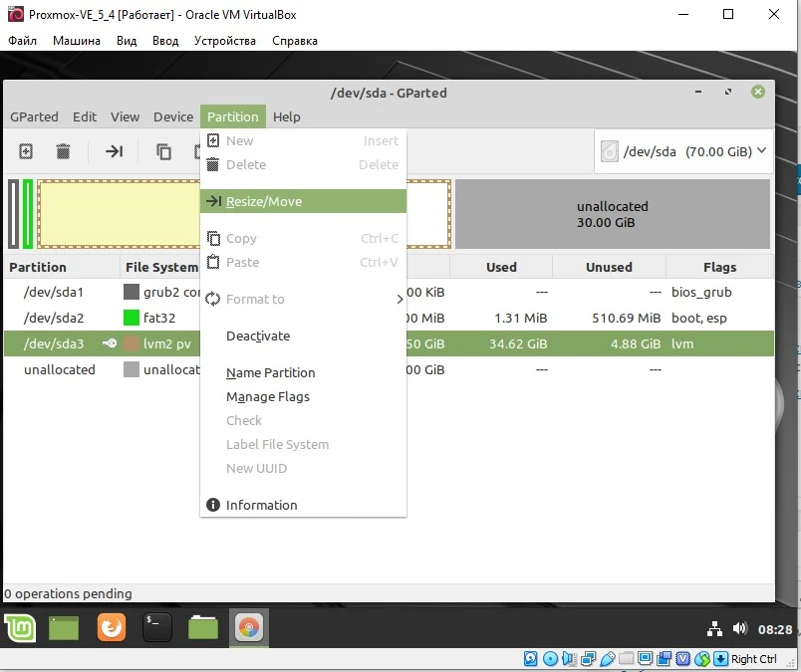Click the 0 operations pending status
The width and height of the screenshot is (801, 672).
click(68, 594)
